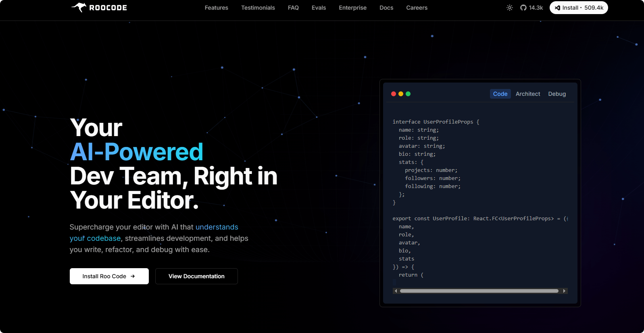Click the Install 509.4k header button

(x=579, y=8)
